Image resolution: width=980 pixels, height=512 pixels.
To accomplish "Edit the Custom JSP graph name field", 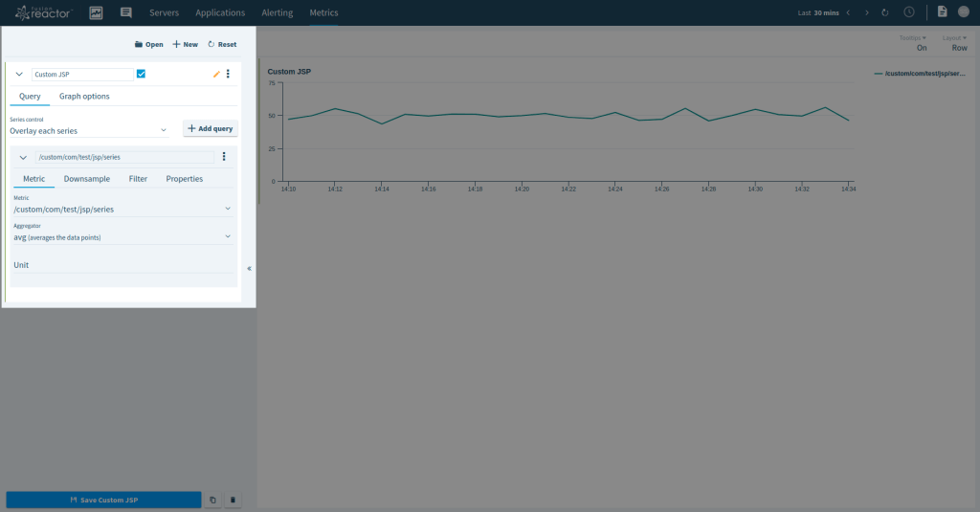I will click(82, 75).
